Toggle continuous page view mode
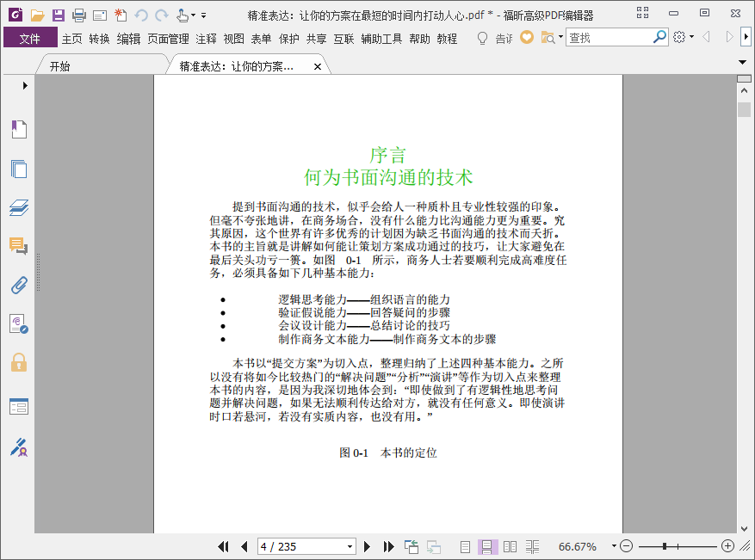 click(x=487, y=546)
